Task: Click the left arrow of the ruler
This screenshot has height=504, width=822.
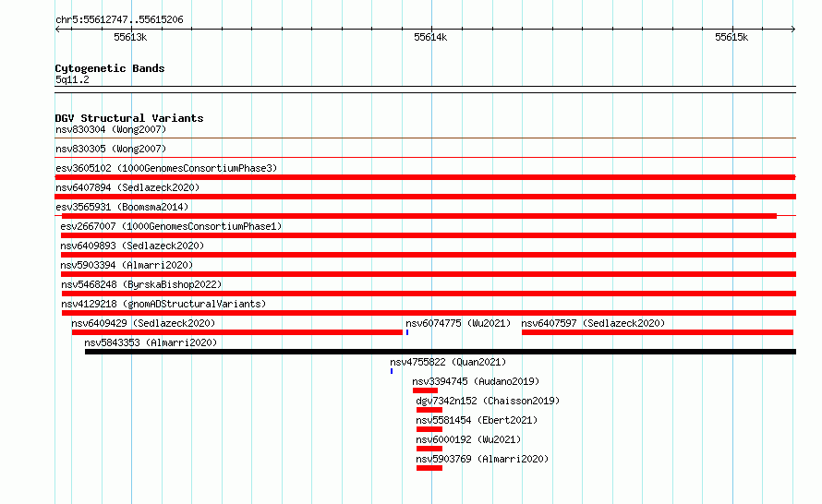Action: 57,30
